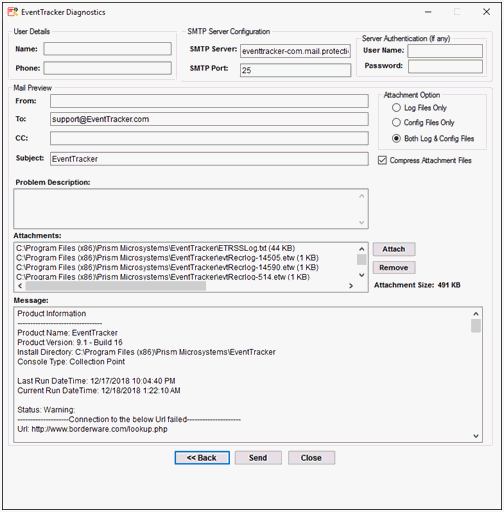The height and width of the screenshot is (512, 504).
Task: Send the diagnostics email
Action: pyautogui.click(x=258, y=458)
